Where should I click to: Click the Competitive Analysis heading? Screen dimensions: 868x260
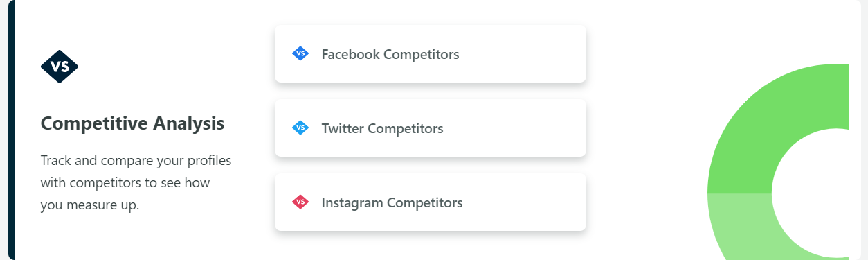(132, 123)
